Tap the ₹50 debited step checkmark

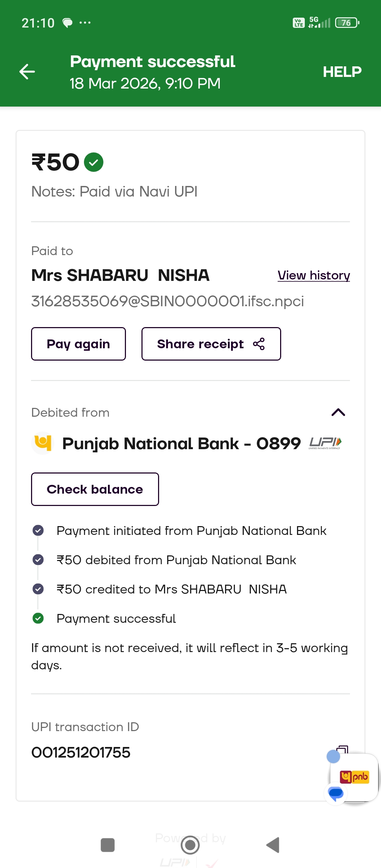click(x=38, y=560)
